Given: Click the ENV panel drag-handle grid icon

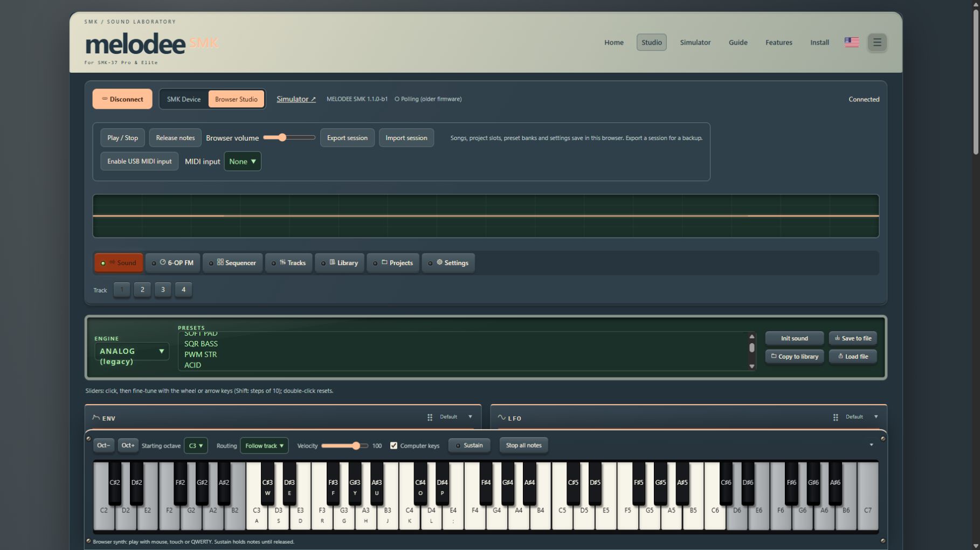Looking at the screenshot, I should point(430,417).
